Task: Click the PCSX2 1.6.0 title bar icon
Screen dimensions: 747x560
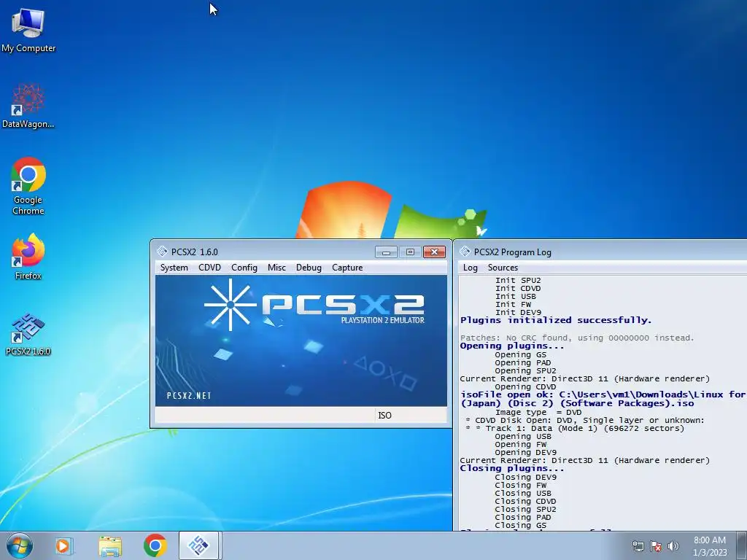Action: pos(162,252)
